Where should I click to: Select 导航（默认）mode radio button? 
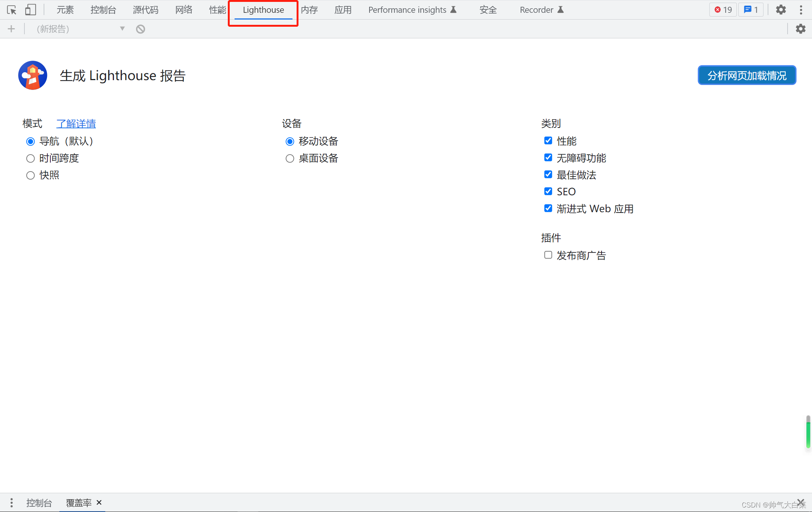click(31, 141)
